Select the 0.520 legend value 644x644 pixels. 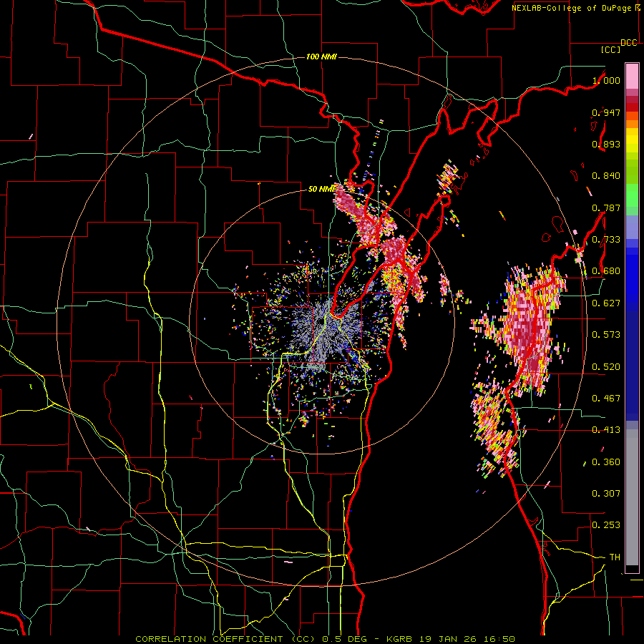606,367
